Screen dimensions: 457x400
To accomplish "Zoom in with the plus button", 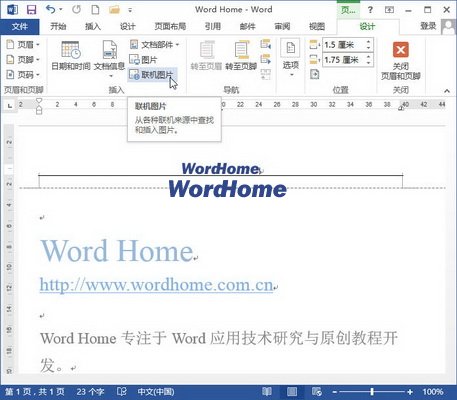I will tap(410, 392).
